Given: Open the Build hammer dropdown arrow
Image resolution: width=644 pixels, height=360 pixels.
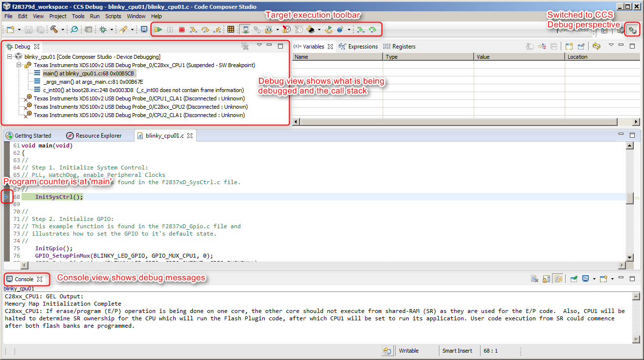Looking at the screenshot, I should click(x=63, y=30).
